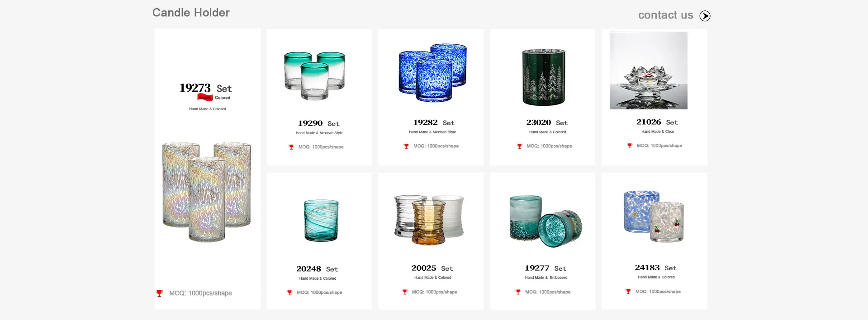This screenshot has height=320, width=868.
Task: Click the trophy icon beside 19282 MOQ
Action: pos(406,146)
